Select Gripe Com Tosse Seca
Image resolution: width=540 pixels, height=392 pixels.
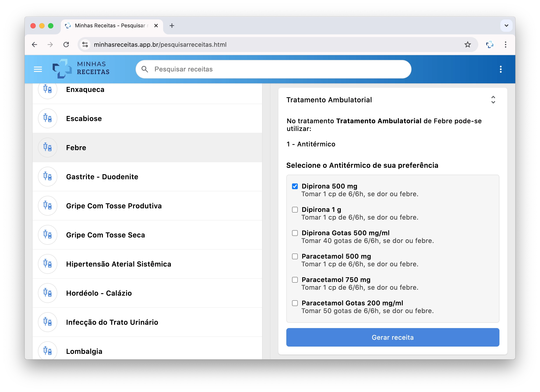coord(147,235)
